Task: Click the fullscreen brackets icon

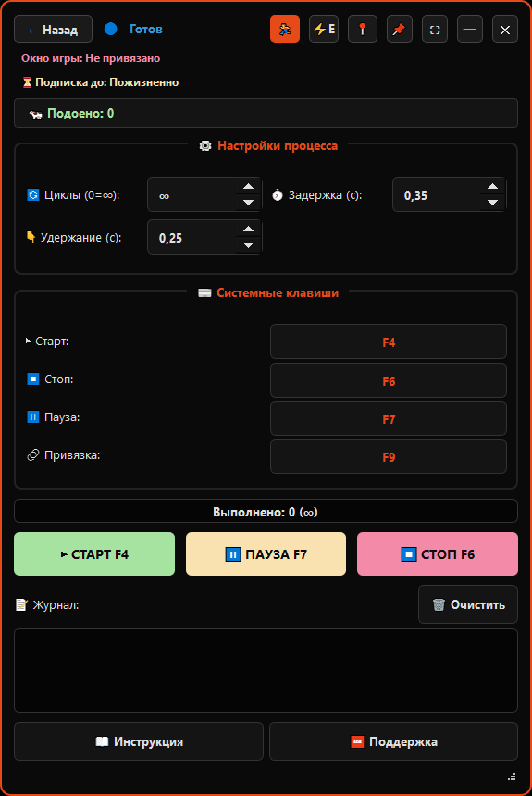Action: [x=435, y=29]
